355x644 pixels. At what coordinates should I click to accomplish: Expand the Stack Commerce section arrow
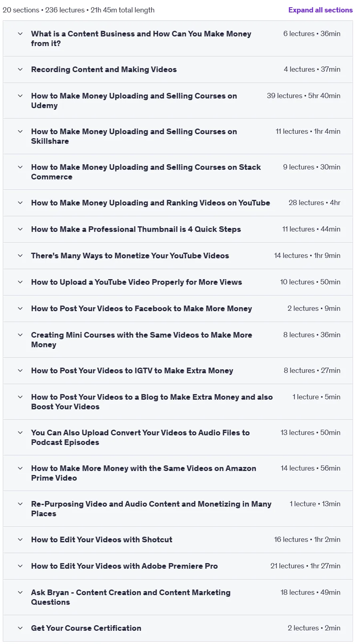20,167
